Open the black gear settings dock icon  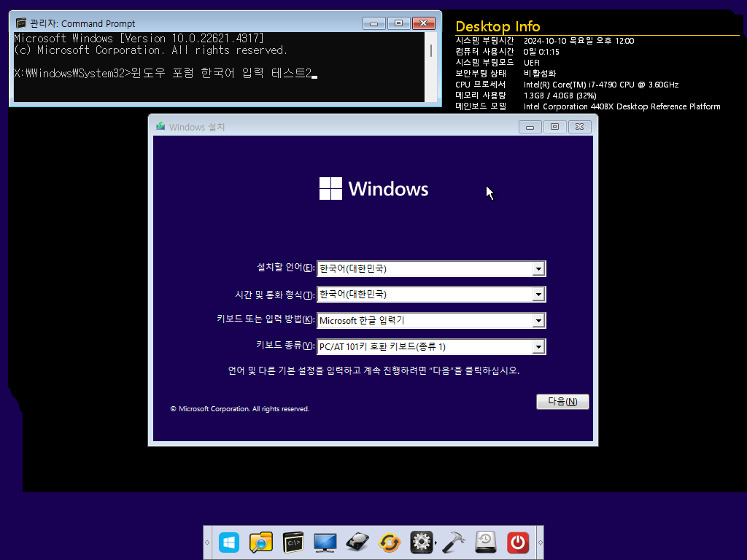(422, 542)
